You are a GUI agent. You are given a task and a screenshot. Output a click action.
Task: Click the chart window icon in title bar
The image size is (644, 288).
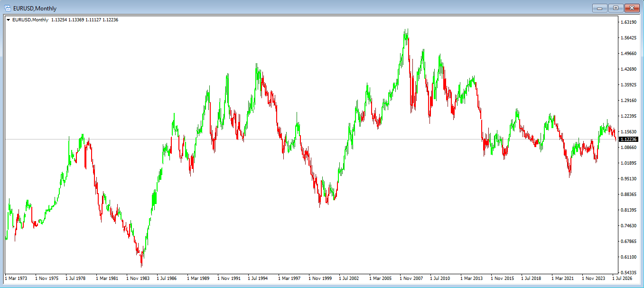click(x=8, y=8)
